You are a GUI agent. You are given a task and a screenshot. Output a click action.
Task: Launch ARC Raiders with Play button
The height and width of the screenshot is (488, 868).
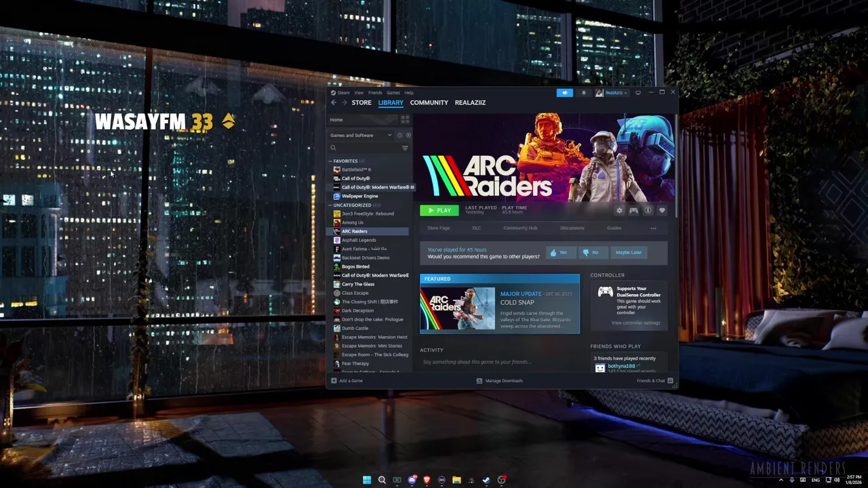(439, 210)
